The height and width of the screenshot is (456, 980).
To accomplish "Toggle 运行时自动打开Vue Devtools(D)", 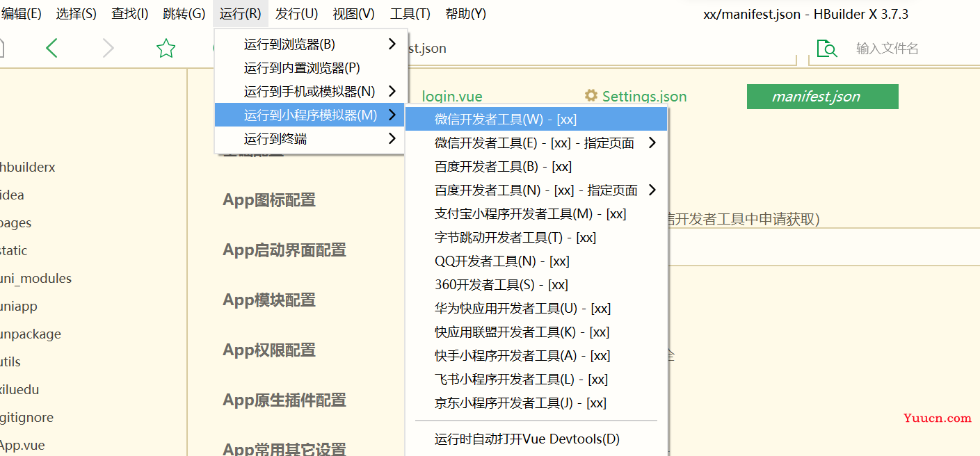I will click(x=536, y=439).
